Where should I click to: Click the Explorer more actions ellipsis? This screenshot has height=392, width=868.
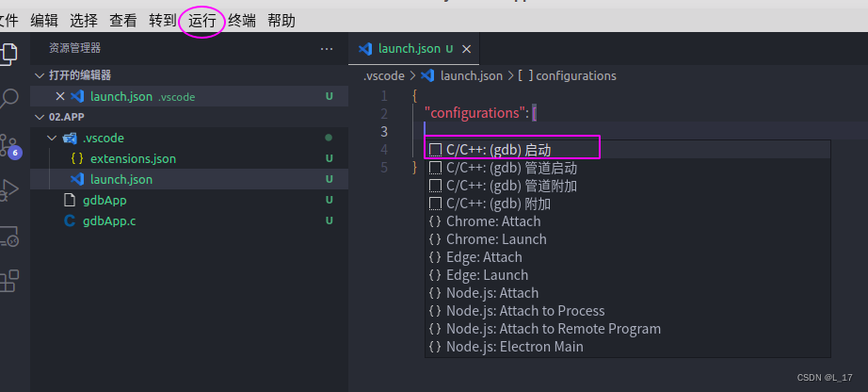pyautogui.click(x=326, y=48)
